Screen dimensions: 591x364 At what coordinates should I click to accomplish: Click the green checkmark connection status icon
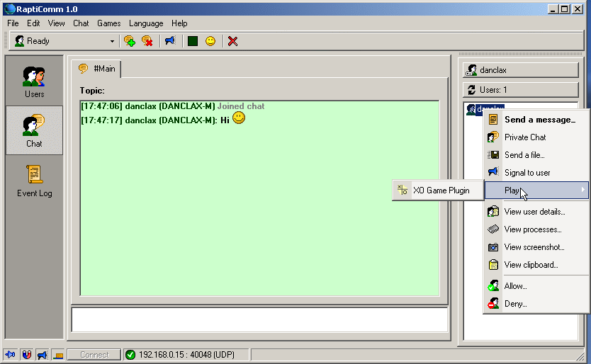pyautogui.click(x=130, y=355)
